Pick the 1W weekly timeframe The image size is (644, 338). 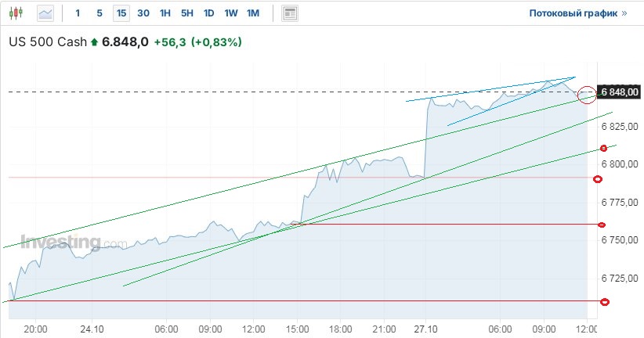pyautogui.click(x=230, y=13)
